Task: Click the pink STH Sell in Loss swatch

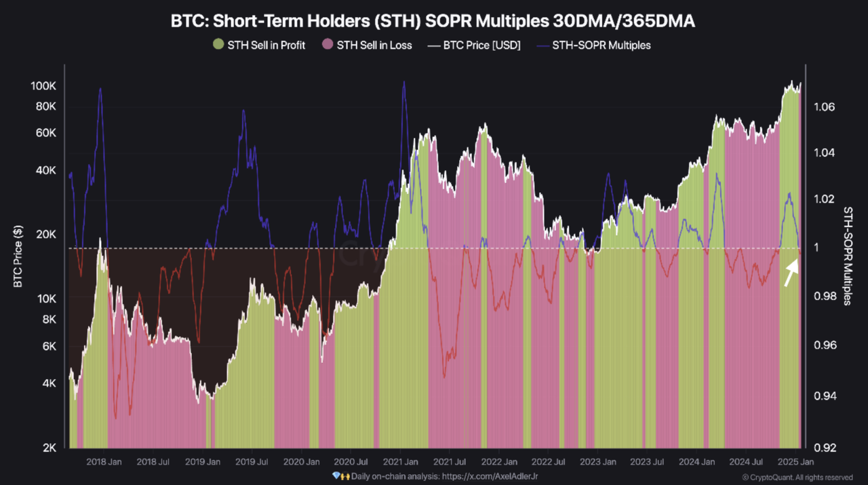Action: [326, 45]
